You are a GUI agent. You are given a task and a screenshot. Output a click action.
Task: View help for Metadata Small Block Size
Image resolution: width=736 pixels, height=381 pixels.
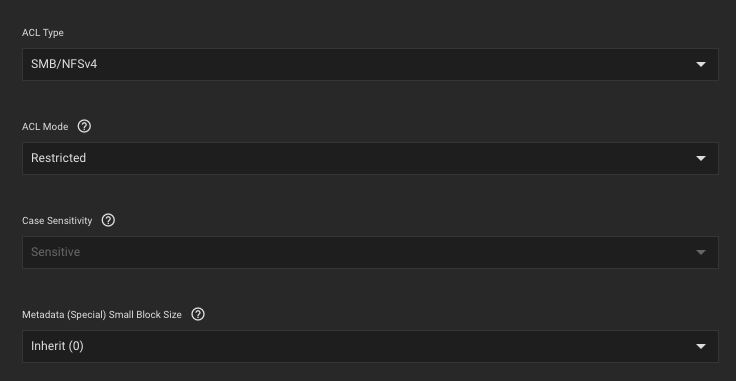pos(198,314)
